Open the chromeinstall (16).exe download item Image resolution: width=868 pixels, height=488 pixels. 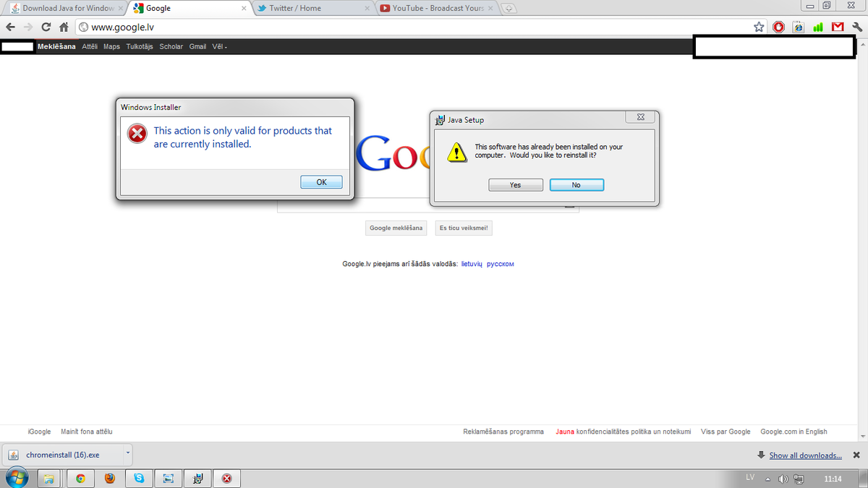coord(64,455)
